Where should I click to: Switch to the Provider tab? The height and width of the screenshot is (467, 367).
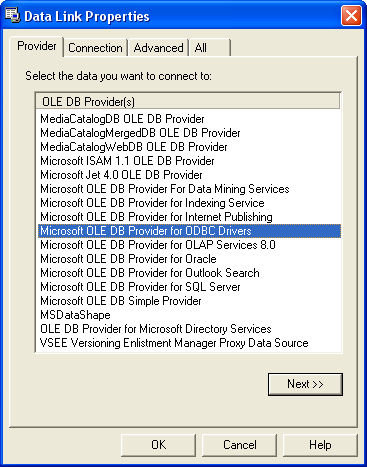coord(37,46)
